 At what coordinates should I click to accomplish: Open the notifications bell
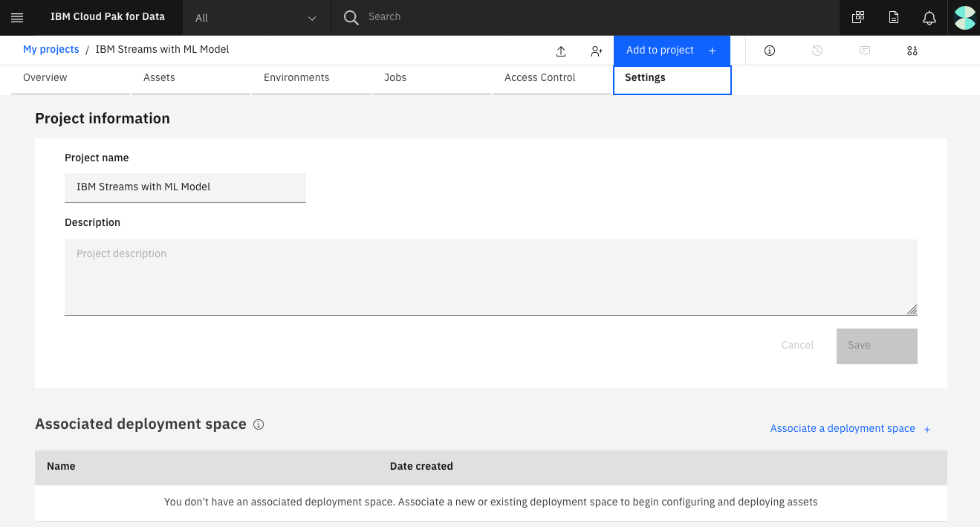click(929, 18)
